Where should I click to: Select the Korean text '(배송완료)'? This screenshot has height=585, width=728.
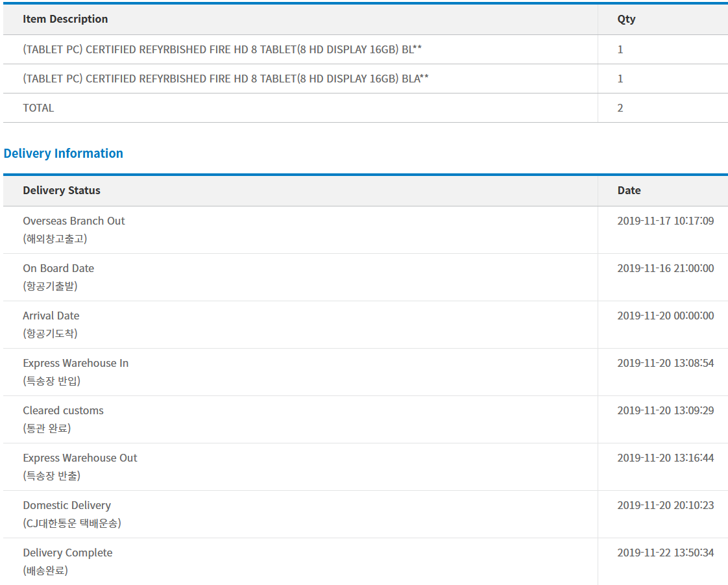point(45,571)
